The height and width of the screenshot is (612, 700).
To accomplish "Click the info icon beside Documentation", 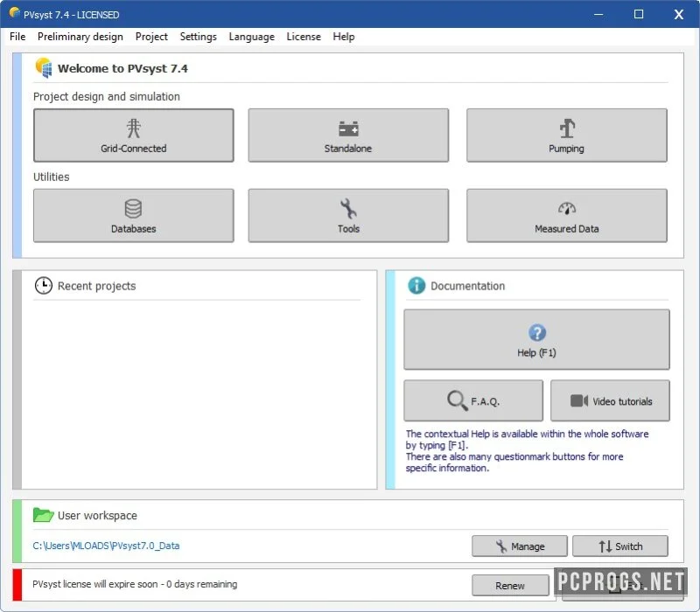I will 416,286.
